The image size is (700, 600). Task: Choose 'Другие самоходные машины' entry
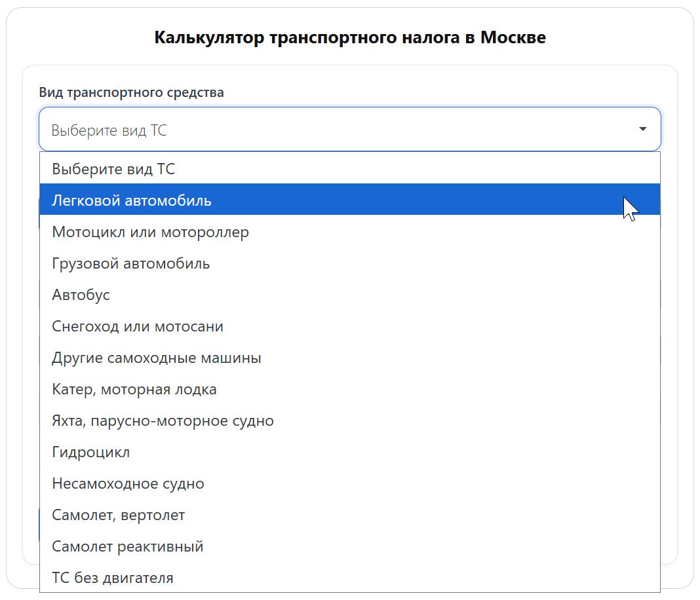pos(156,358)
